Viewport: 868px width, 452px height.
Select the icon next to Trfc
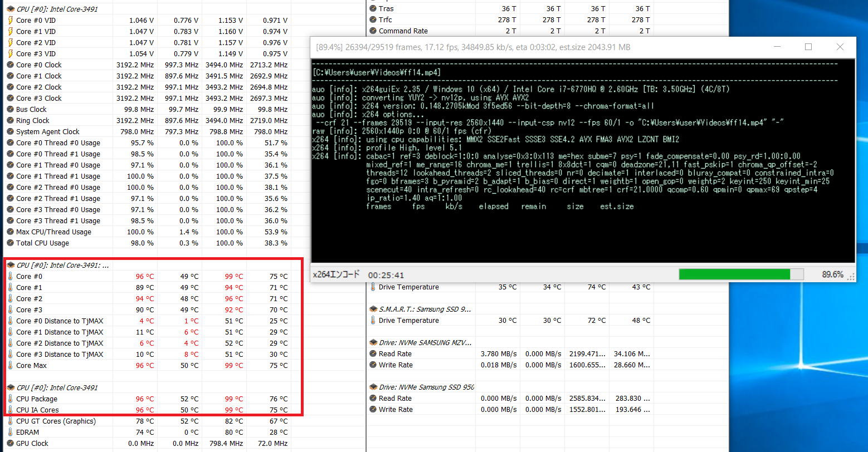(373, 19)
